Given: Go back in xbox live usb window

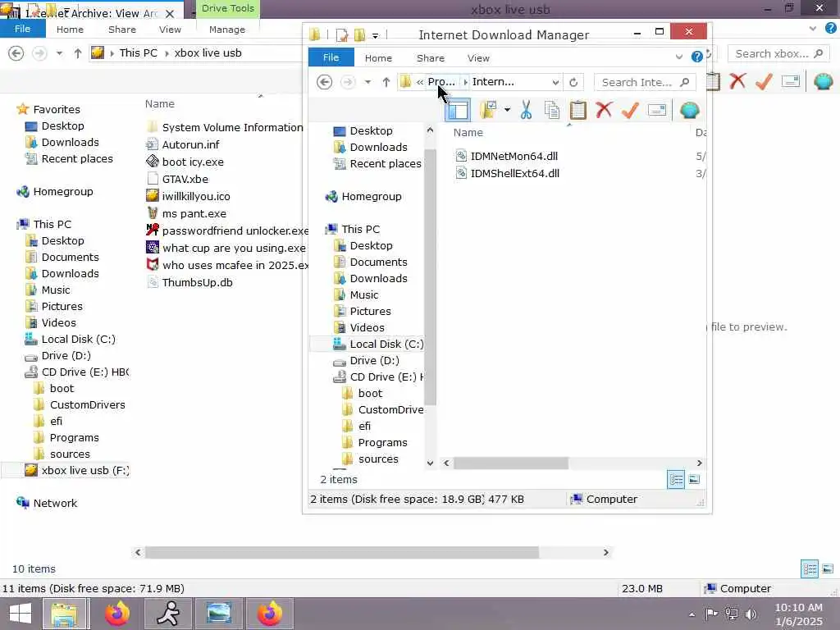Looking at the screenshot, I should click(16, 53).
